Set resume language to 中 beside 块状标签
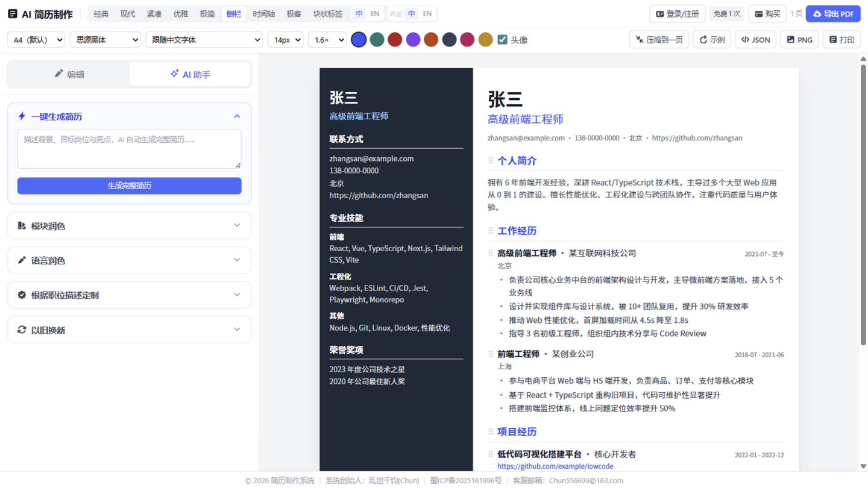The width and height of the screenshot is (868, 488). (359, 14)
